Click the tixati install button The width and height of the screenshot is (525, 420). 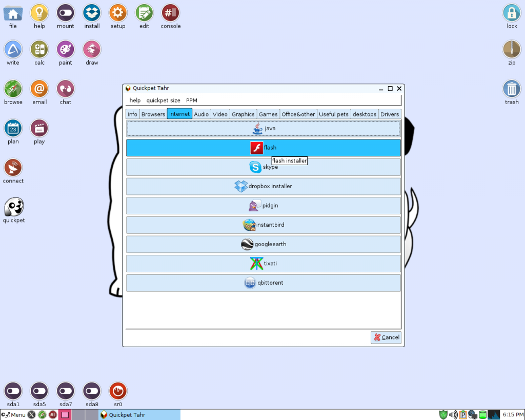(x=264, y=264)
